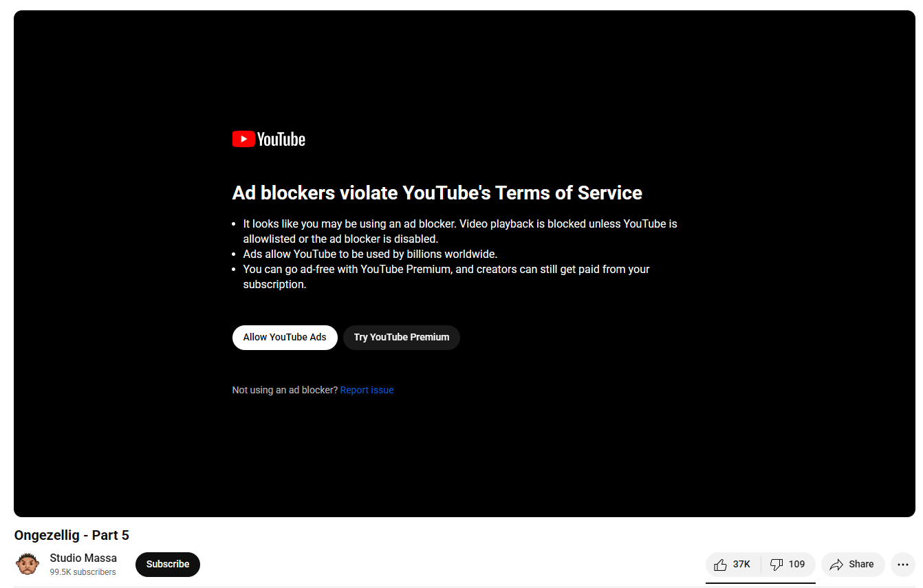Click the bullet about ads used by billions
Image resolution: width=923 pixels, height=588 pixels.
[370, 254]
